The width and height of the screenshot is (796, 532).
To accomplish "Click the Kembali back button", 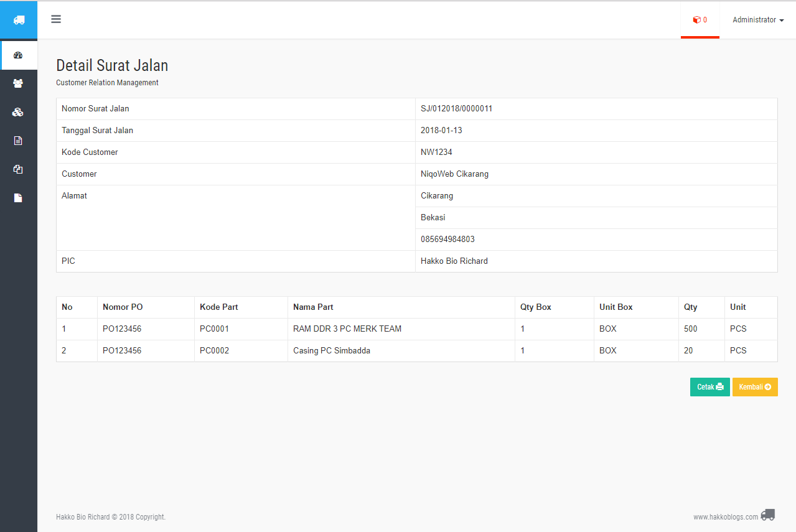I will 755,387.
